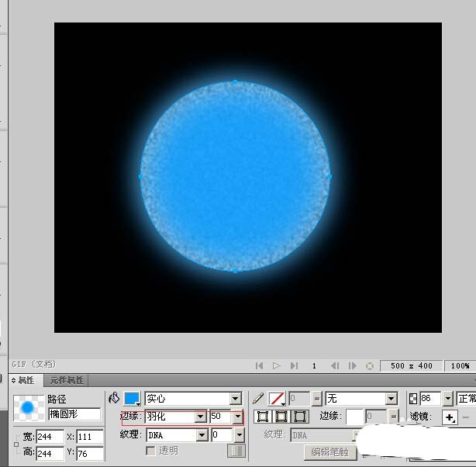The image size is (476, 467).
Task: Collapse the 属性 panel using its arrow
Action: tap(13, 380)
